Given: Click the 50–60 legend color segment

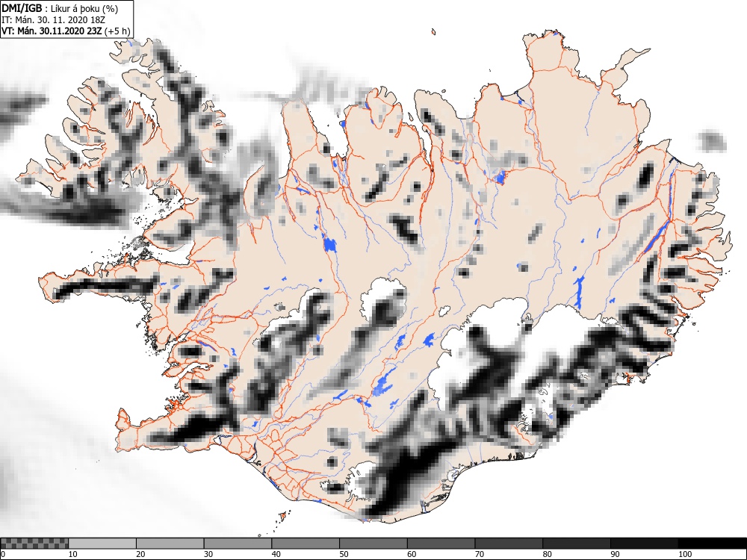Looking at the screenshot, I should point(373,544).
